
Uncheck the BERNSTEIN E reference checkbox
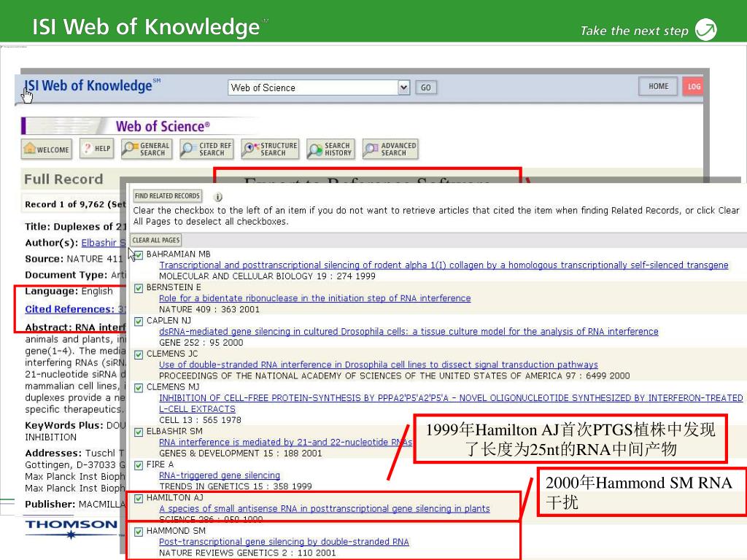(139, 288)
